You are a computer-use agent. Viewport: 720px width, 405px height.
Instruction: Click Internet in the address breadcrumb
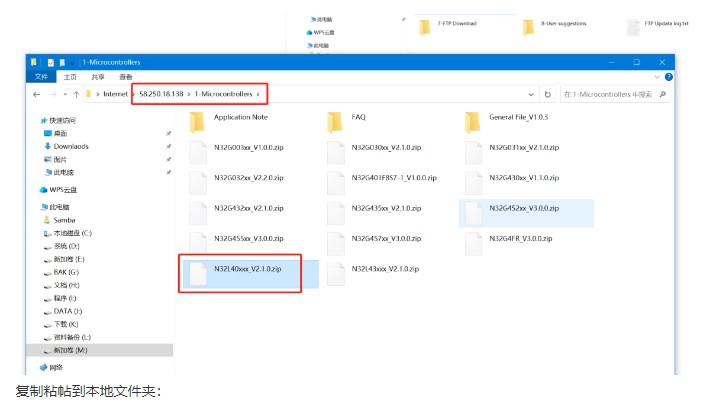coord(115,94)
